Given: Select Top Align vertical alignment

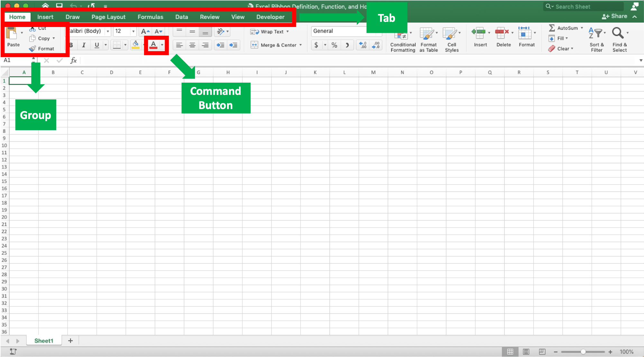Looking at the screenshot, I should pos(179,31).
